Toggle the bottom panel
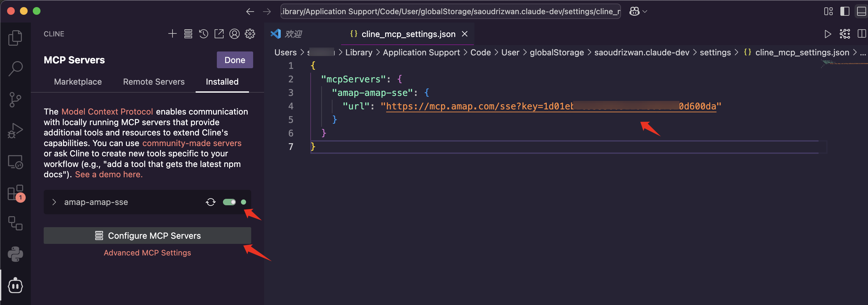 tap(861, 12)
